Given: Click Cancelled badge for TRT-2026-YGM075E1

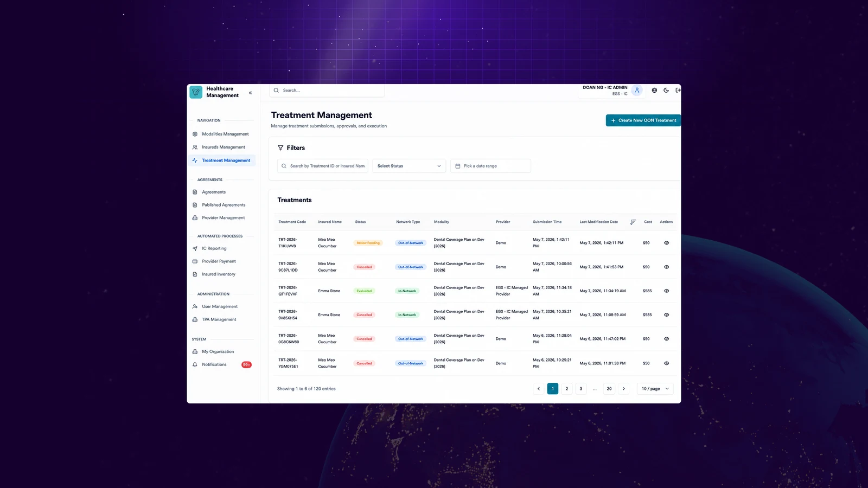Looking at the screenshot, I should [364, 363].
